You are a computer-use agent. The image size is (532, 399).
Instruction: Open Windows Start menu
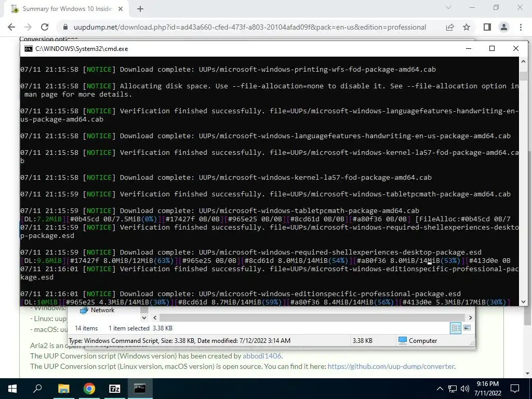12,389
